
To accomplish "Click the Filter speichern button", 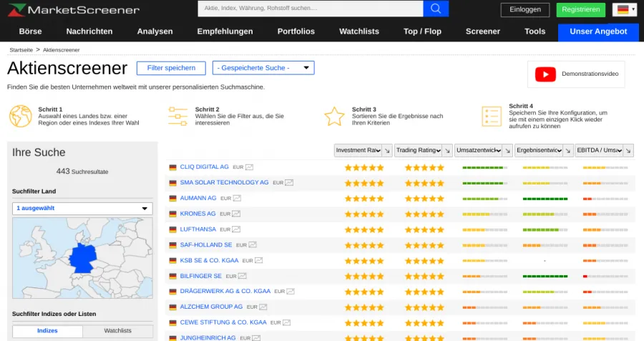I will coord(171,68).
